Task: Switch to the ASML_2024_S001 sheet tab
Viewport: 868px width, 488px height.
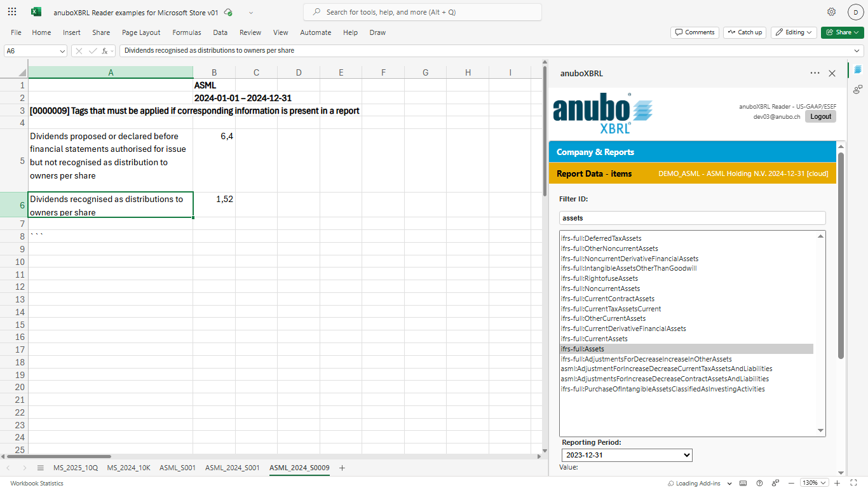Action: point(232,468)
